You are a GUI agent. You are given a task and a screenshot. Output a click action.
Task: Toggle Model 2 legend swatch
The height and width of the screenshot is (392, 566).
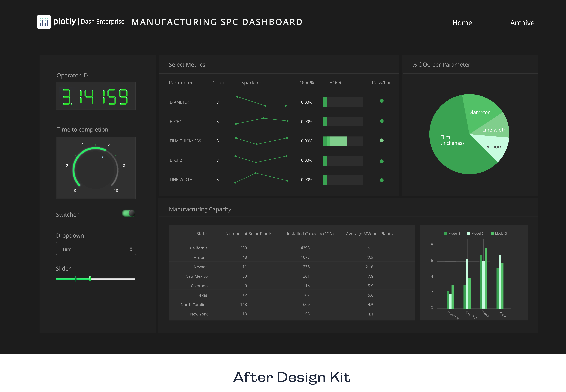tap(468, 234)
